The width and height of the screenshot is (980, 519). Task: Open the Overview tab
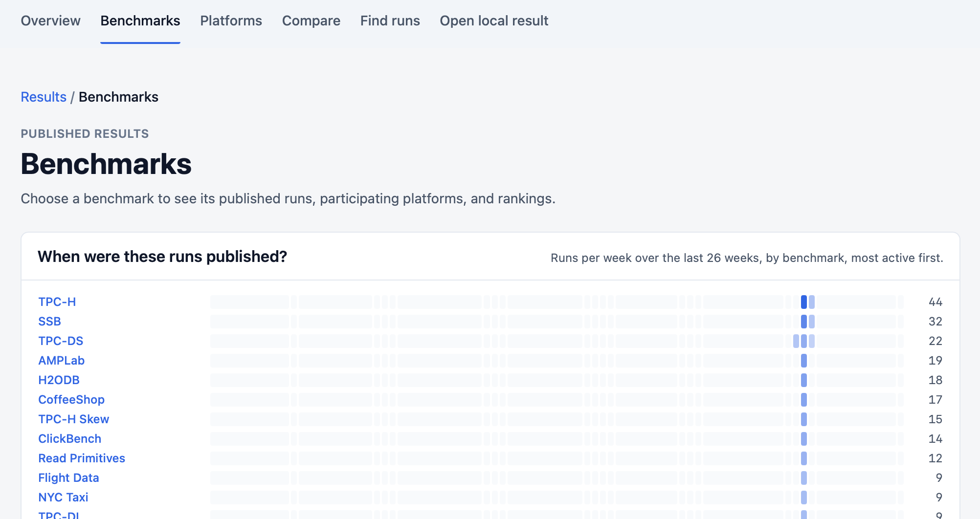[x=50, y=21]
